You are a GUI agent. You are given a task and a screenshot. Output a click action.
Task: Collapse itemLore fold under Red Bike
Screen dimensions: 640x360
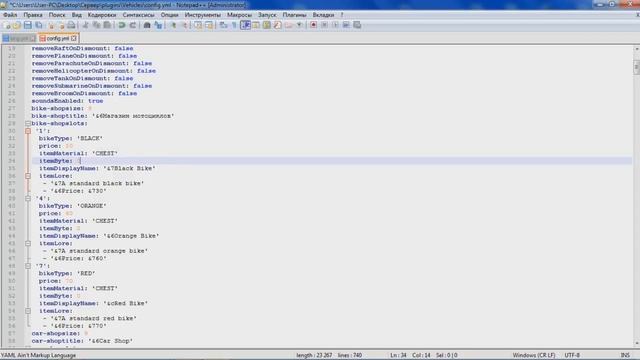(x=28, y=311)
